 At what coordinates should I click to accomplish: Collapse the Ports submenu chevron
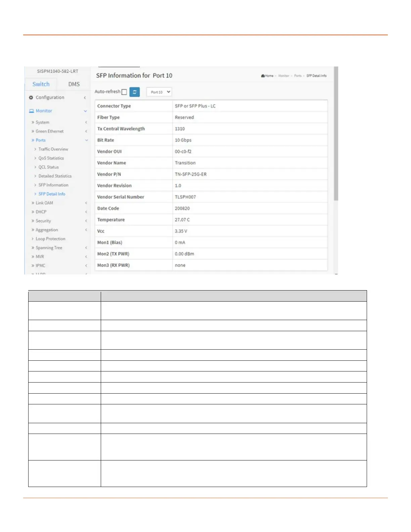(86, 140)
